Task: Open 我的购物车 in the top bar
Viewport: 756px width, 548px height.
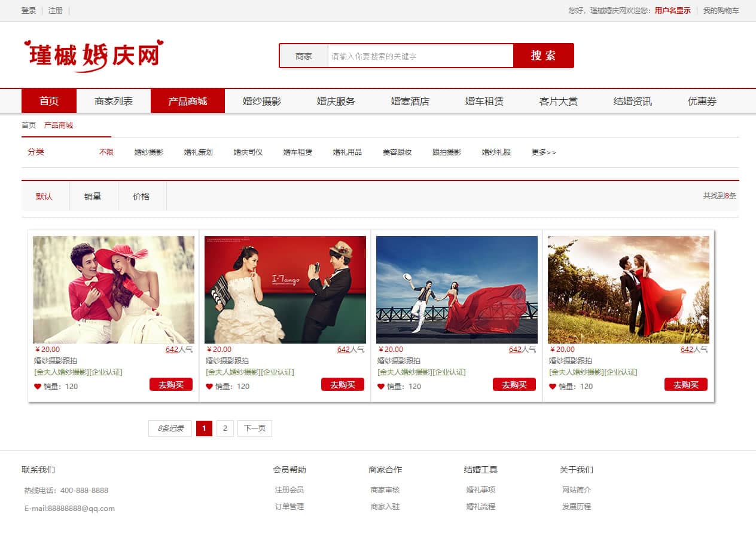Action: click(721, 11)
